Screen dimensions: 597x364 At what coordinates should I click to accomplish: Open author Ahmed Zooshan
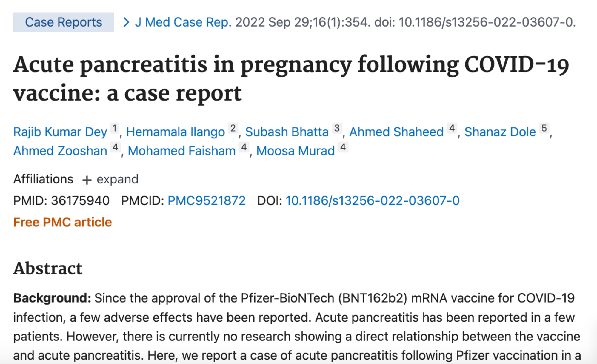(60, 151)
